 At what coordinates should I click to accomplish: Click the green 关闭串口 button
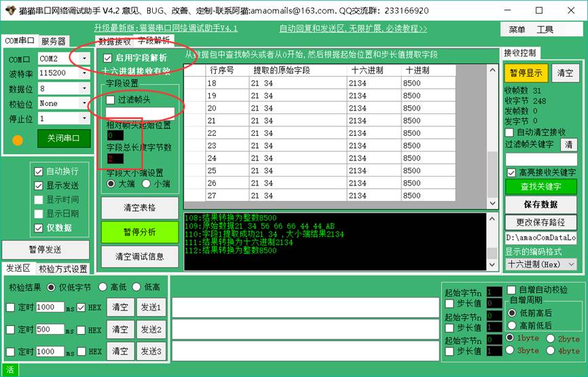pos(68,138)
